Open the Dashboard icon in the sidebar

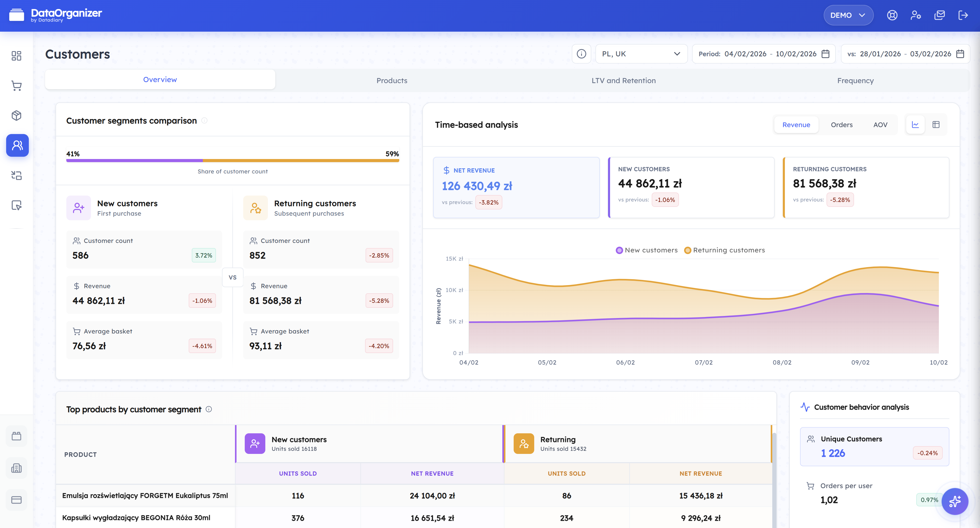pyautogui.click(x=16, y=56)
